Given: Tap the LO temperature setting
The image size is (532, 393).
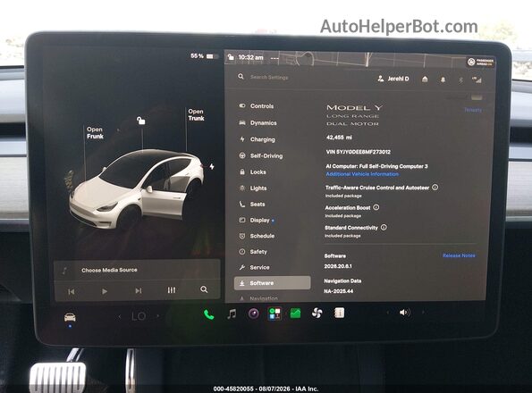Looking at the screenshot, I should pos(139,316).
